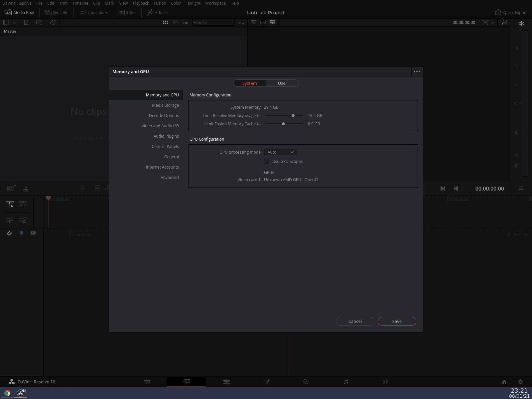532x399 pixels.
Task: Expand the media pool sort order dropdown
Action: (241, 23)
